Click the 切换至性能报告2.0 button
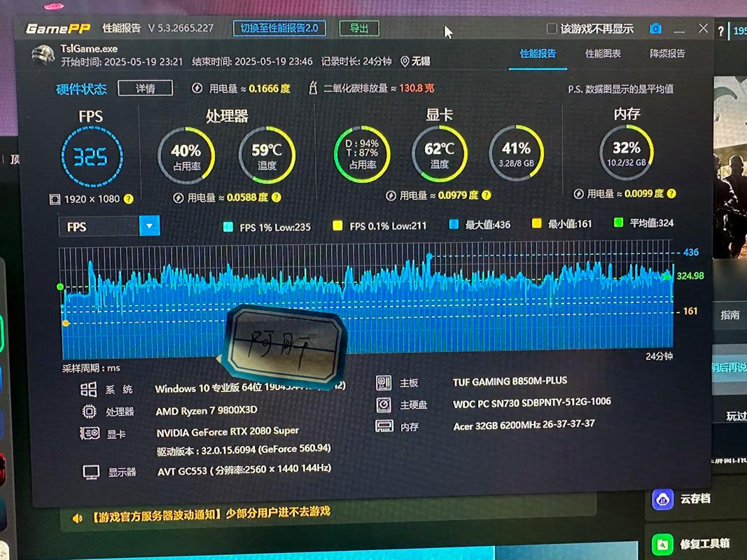747x560 pixels. point(279,28)
